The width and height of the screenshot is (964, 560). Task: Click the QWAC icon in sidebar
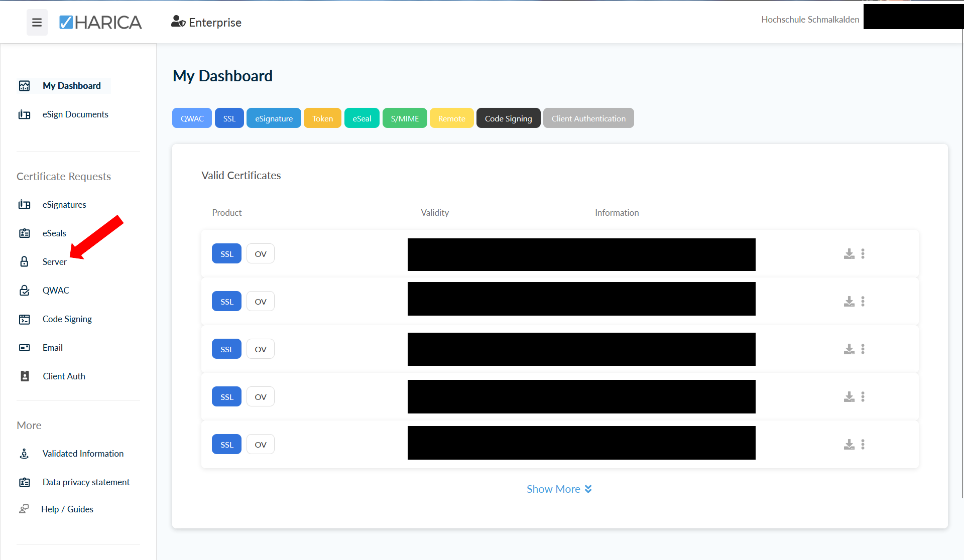tap(24, 291)
